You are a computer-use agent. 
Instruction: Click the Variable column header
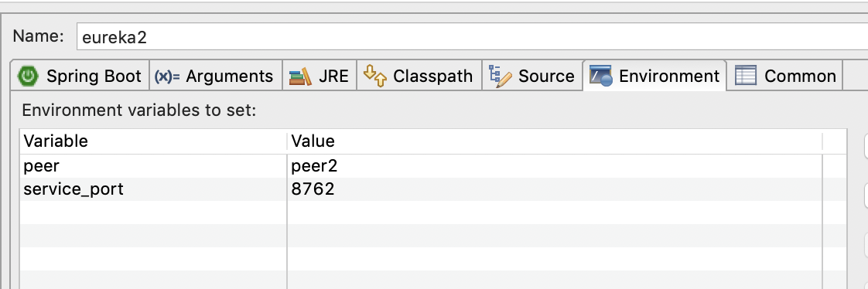(x=153, y=141)
